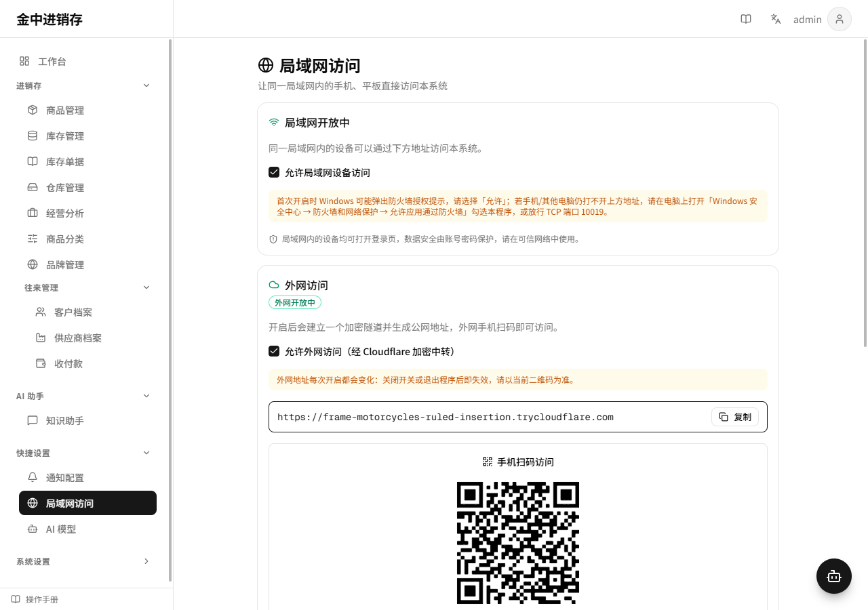Click the 商品分类 sliders icon
This screenshot has width=868, height=610.
point(33,239)
